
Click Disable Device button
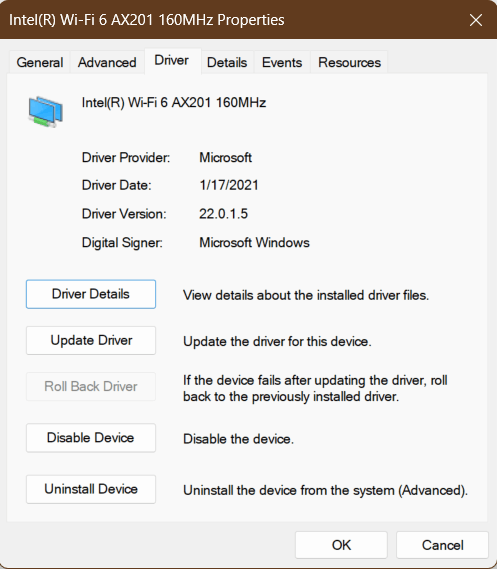[91, 438]
